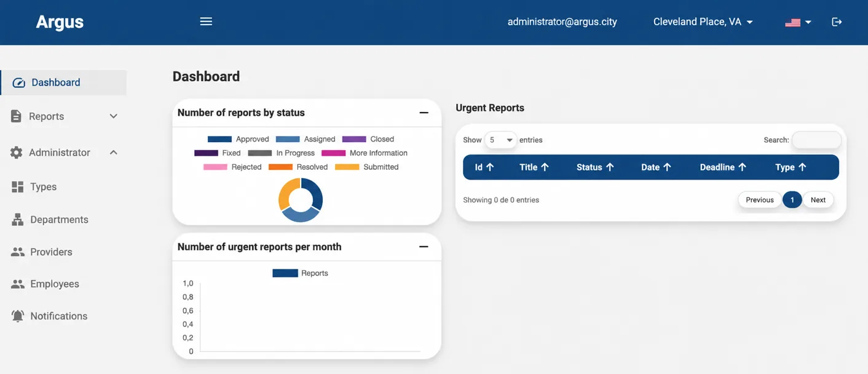Select page 1 in pagination
The width and height of the screenshot is (868, 374).
[792, 200]
